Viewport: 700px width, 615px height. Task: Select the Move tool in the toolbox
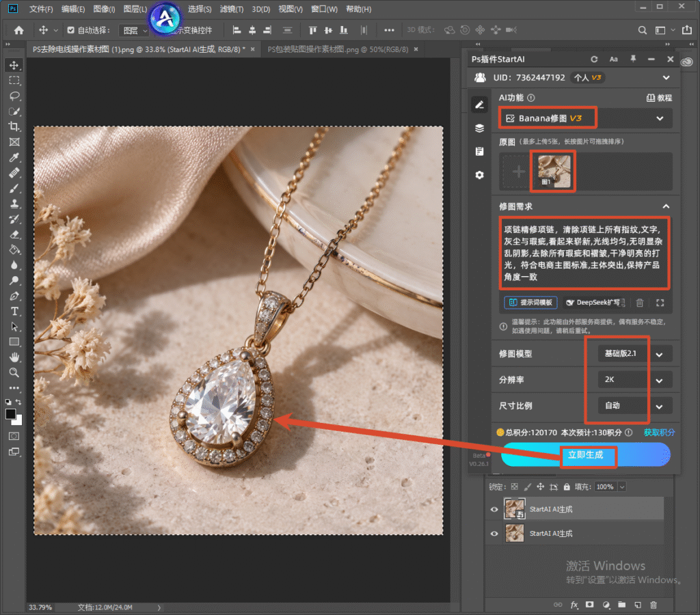[x=14, y=65]
